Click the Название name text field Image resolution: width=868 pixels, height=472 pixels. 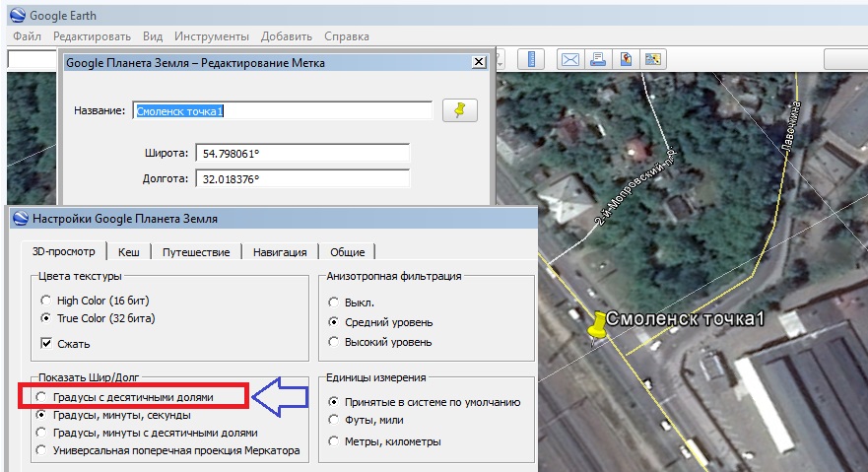tap(283, 110)
